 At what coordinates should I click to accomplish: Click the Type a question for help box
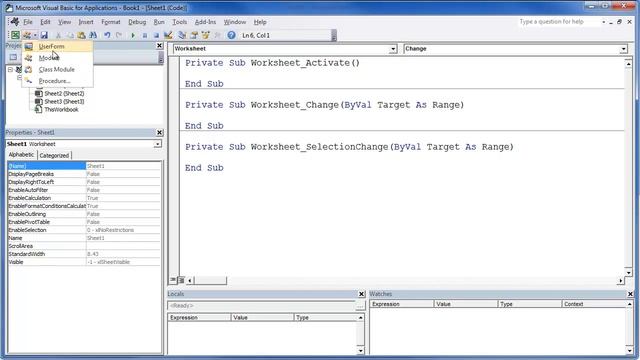[558, 22]
